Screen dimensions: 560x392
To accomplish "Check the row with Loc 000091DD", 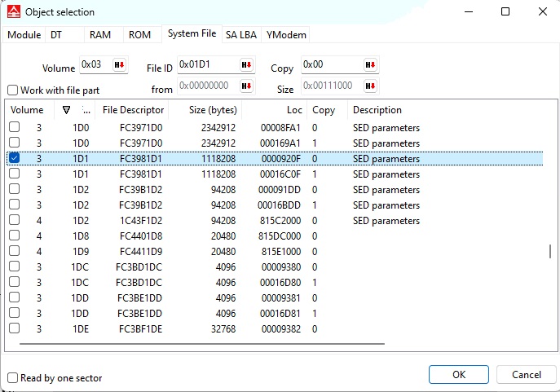I will pos(15,189).
